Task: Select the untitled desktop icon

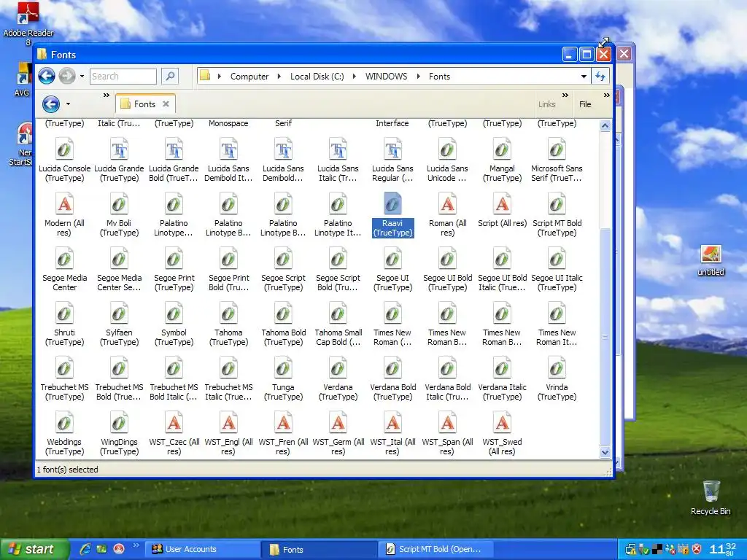Action: tap(711, 260)
